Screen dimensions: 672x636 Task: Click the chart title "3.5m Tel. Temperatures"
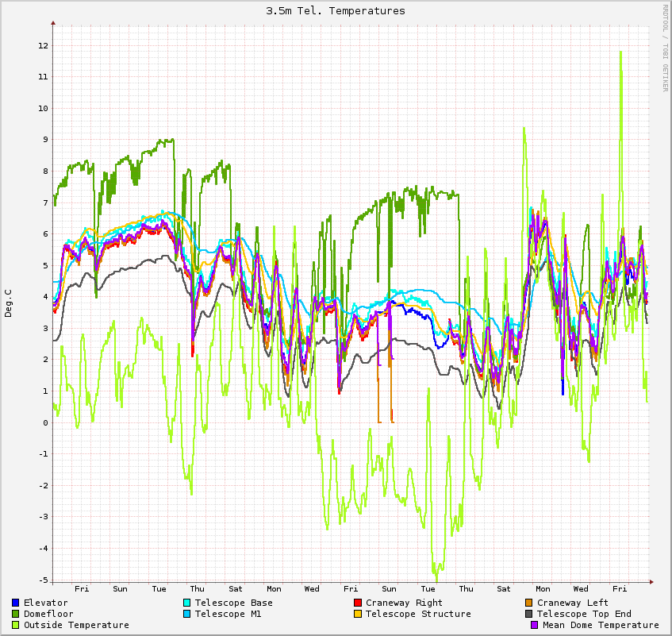tap(336, 11)
